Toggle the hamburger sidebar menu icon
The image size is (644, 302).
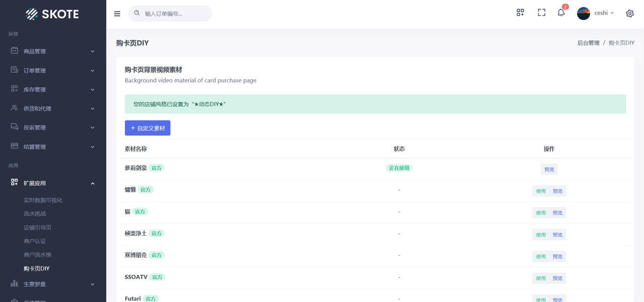pyautogui.click(x=117, y=14)
